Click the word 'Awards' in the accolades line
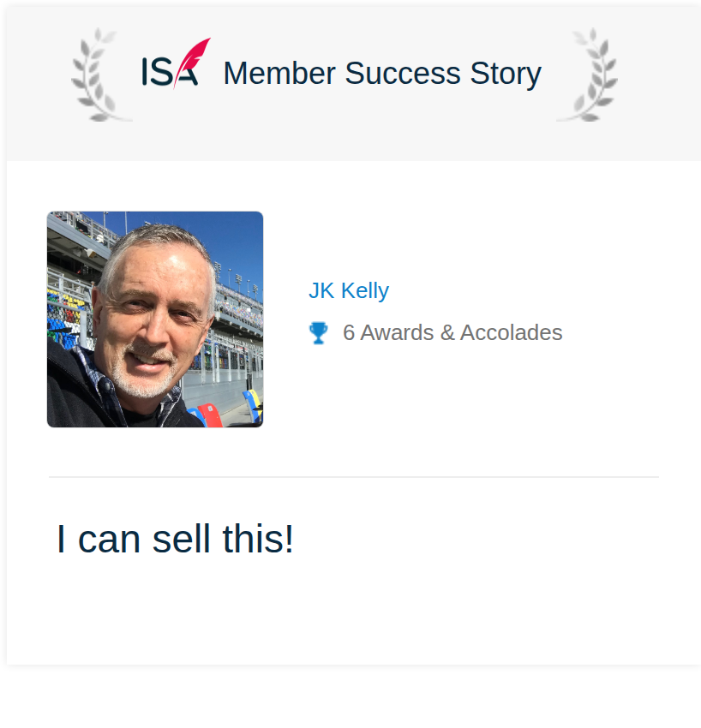 pyautogui.click(x=397, y=332)
